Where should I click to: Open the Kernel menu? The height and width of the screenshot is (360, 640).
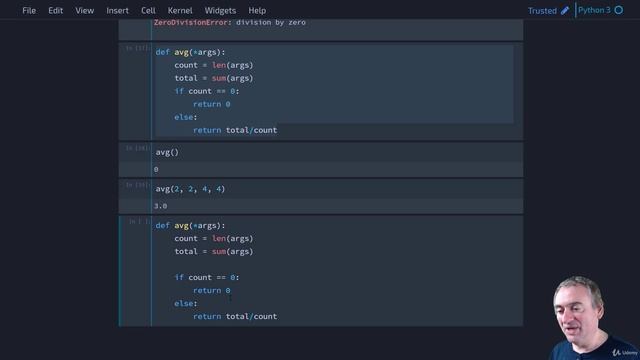[x=180, y=11]
